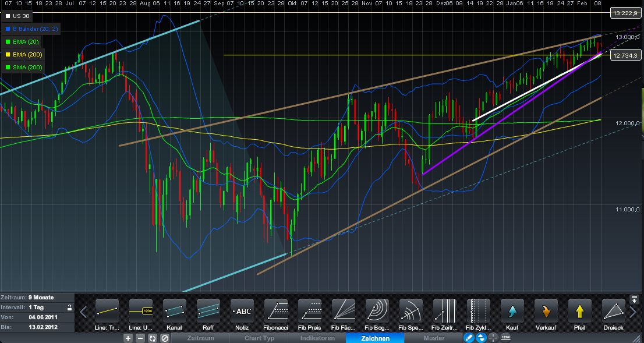This screenshot has width=644, height=343.
Task: Click the circle-slash reset icon
Action: pyautogui.click(x=165, y=338)
